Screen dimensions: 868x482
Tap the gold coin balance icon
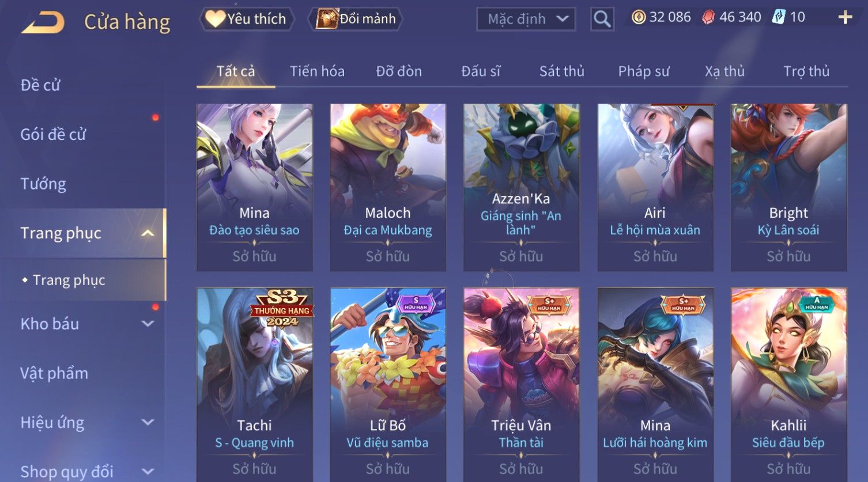(x=638, y=17)
